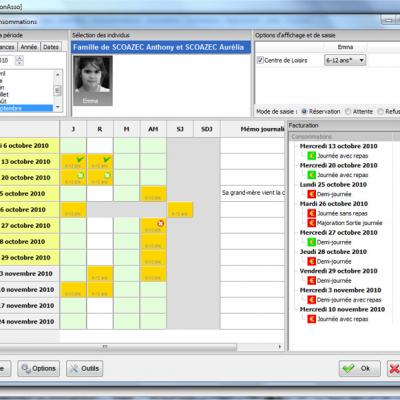400x400 pixels.
Task: Increase year using stepper arrows
Action: tap(19, 58)
